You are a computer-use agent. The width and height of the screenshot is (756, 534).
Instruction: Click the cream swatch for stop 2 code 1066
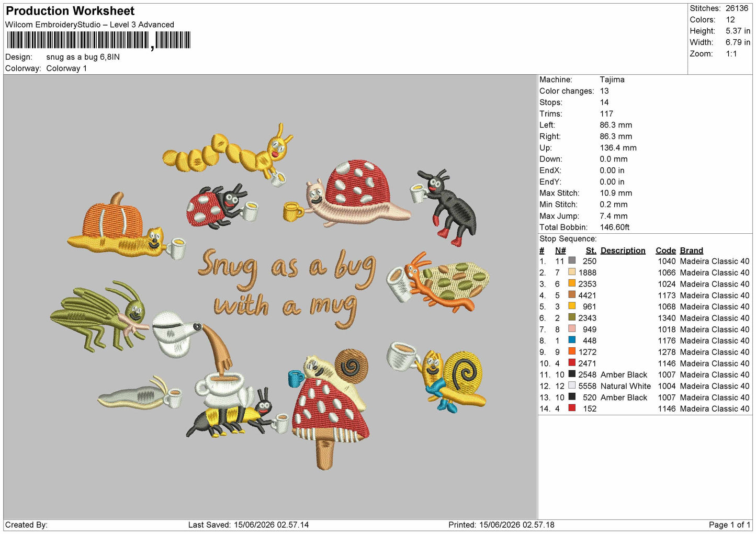(572, 272)
